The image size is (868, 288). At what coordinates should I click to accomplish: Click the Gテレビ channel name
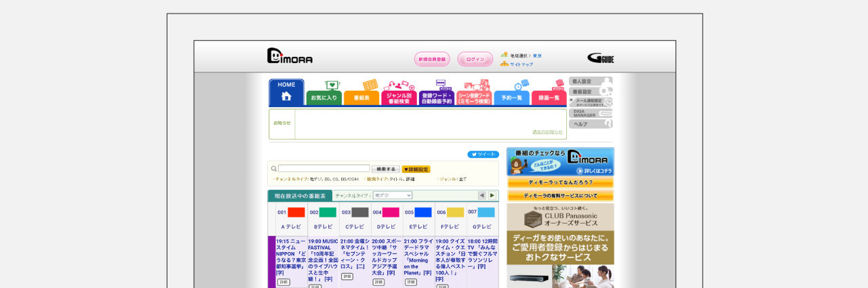[x=483, y=227]
